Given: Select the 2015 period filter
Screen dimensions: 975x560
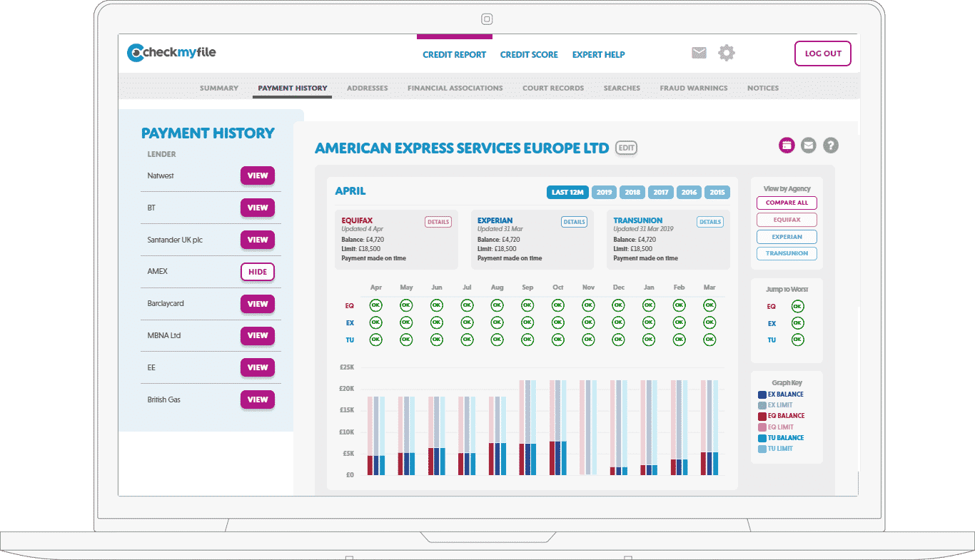Looking at the screenshot, I should tap(717, 192).
